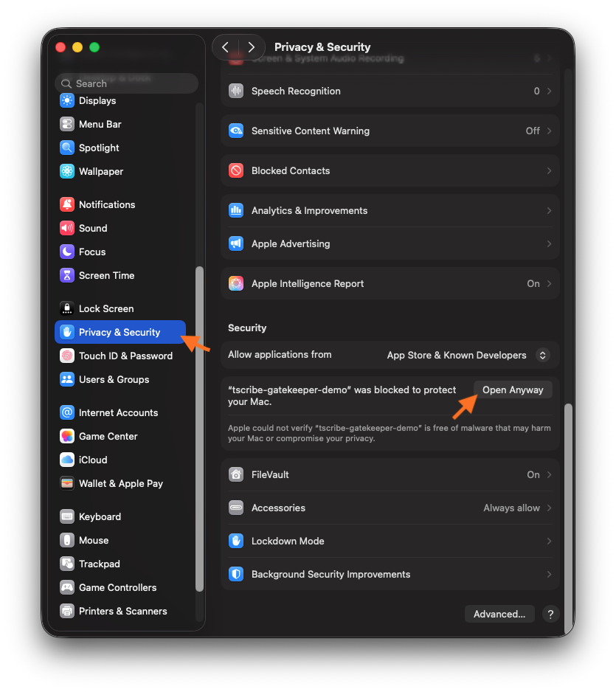
Task: Click the FileVault house-lock icon
Action: (x=236, y=474)
